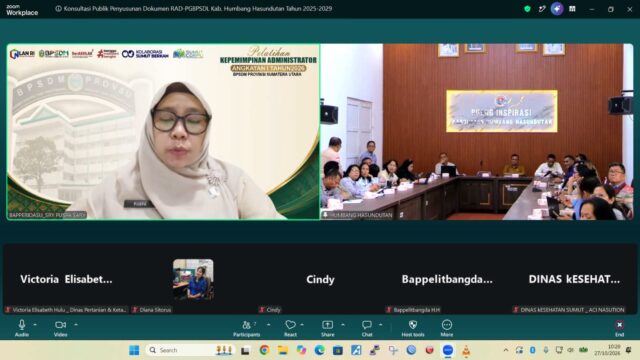This screenshot has width=640, height=360.
Task: Open the notification bell
Action: point(629,350)
